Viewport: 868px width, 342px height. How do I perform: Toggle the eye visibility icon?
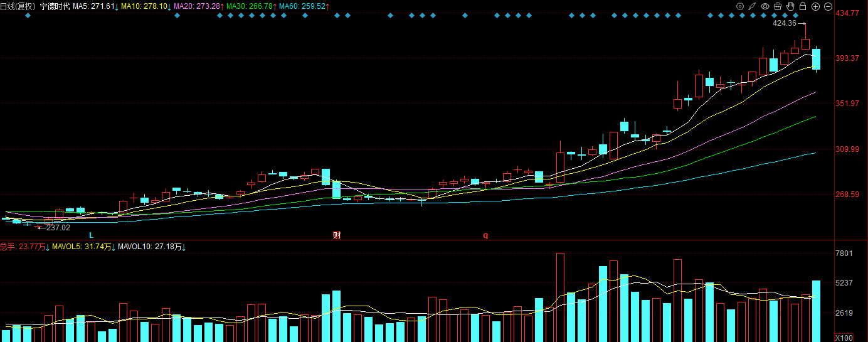[765, 6]
